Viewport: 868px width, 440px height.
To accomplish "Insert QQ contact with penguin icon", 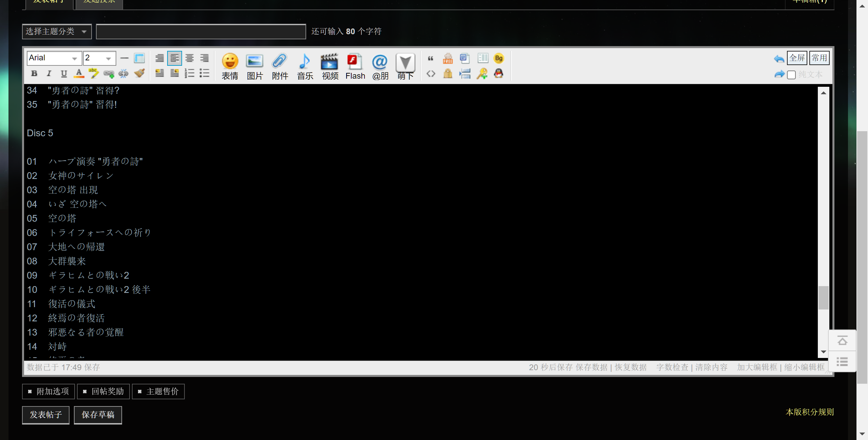I will click(x=499, y=73).
